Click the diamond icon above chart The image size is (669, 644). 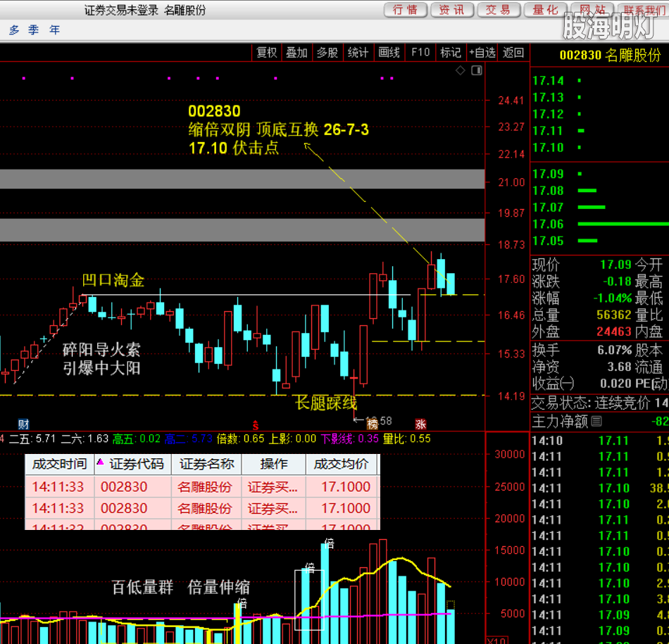point(461,70)
